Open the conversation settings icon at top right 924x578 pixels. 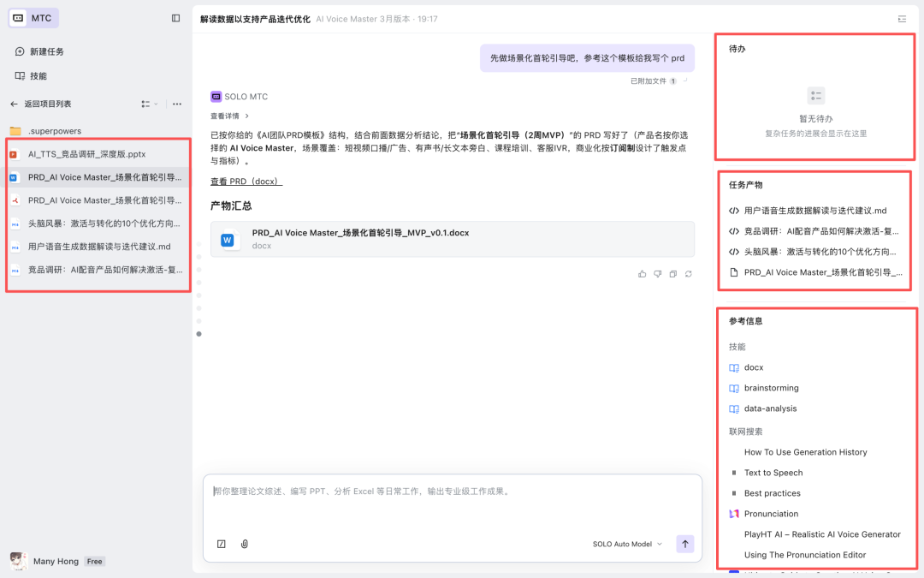[901, 18]
